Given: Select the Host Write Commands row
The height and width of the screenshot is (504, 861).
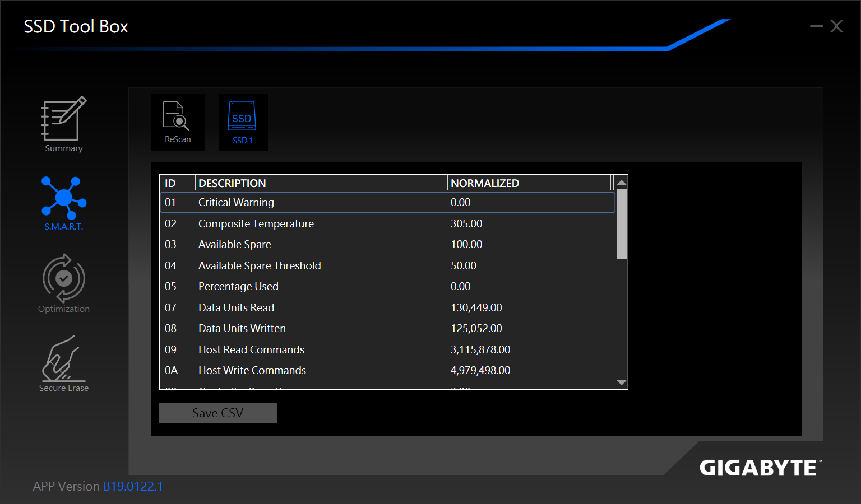Looking at the screenshot, I should (x=387, y=371).
